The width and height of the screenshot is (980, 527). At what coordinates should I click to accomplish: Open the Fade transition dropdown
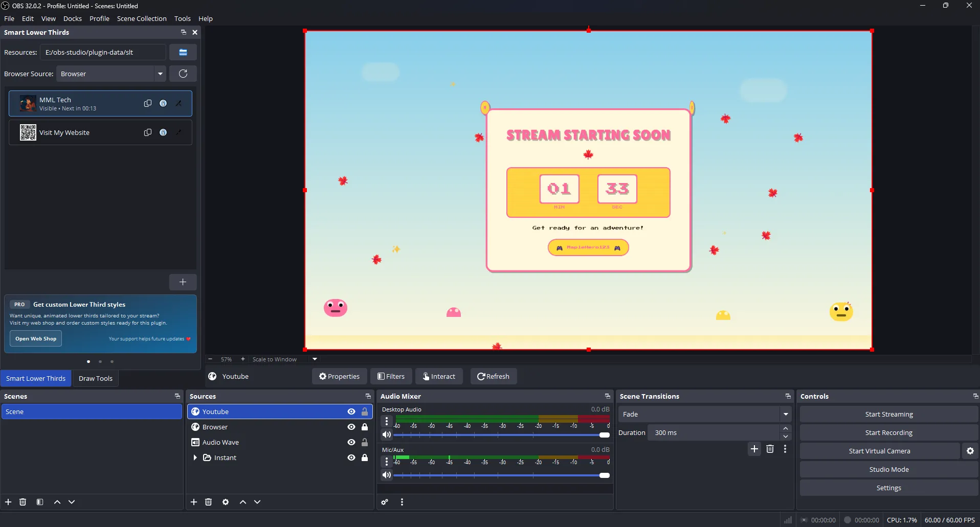point(786,414)
